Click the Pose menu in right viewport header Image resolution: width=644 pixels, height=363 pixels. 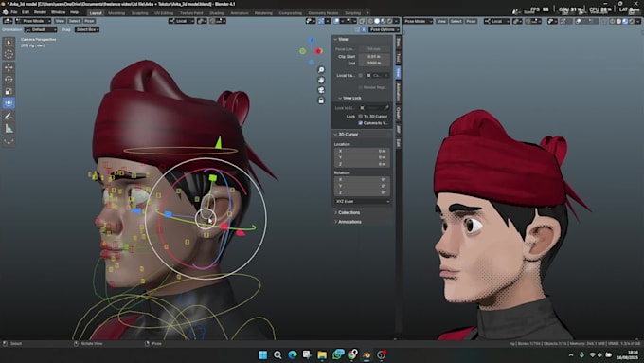pyautogui.click(x=471, y=21)
